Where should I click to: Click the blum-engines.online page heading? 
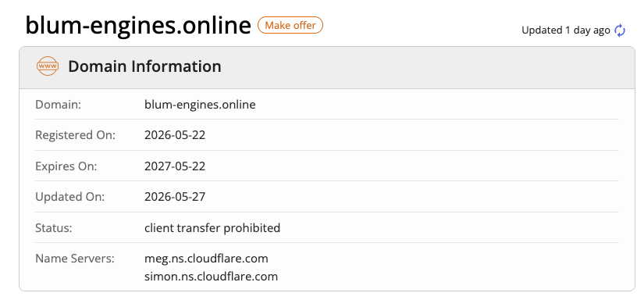(138, 26)
